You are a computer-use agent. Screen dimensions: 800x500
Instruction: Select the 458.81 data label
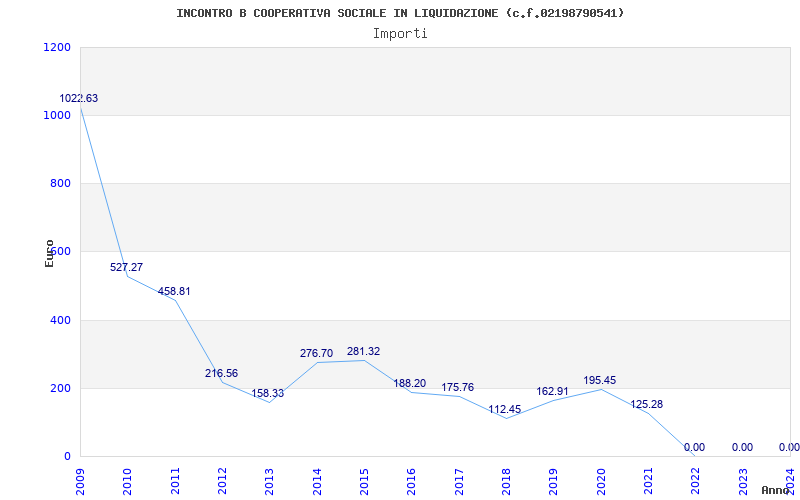point(174,291)
